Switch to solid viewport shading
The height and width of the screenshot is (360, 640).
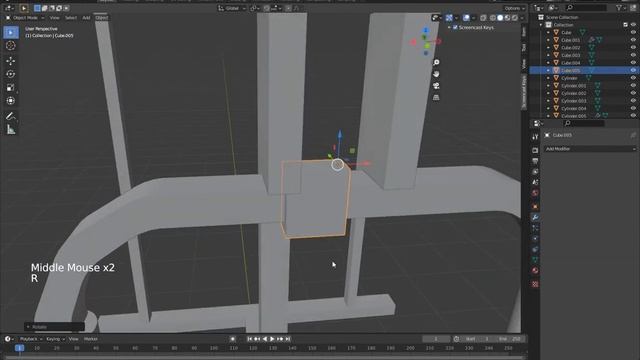click(x=500, y=18)
